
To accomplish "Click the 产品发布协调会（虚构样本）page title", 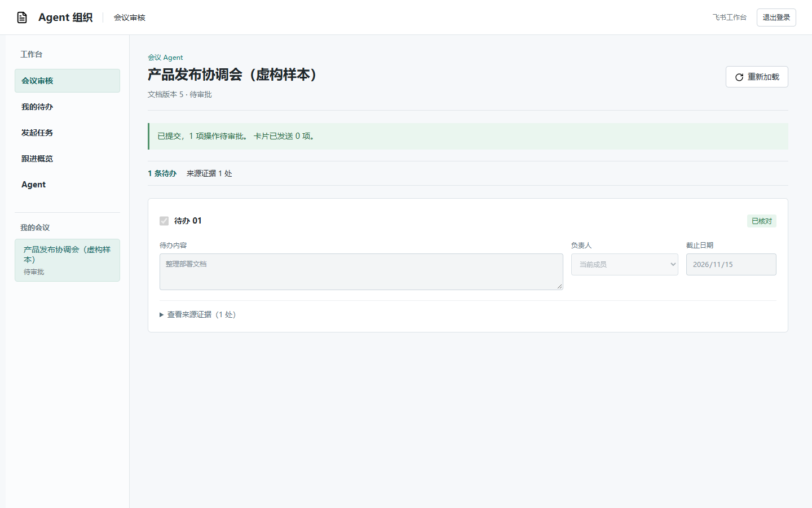I will tap(235, 75).
